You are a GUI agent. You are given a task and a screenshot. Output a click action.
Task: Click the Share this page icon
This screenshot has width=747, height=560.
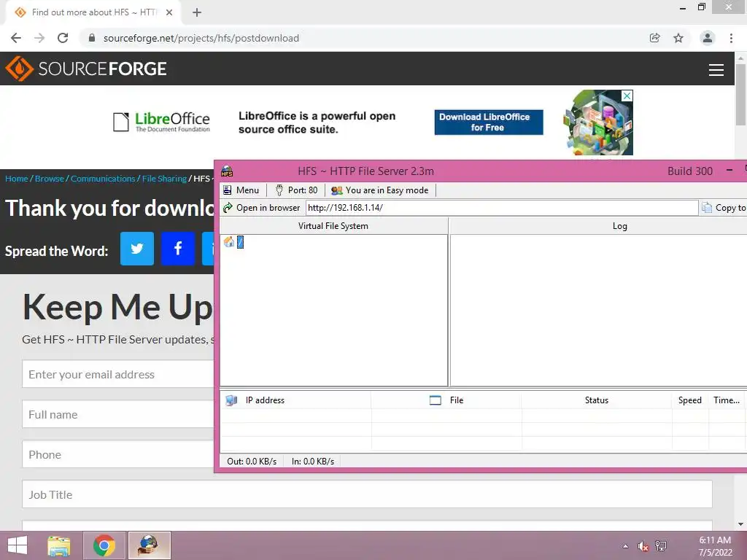(x=655, y=38)
